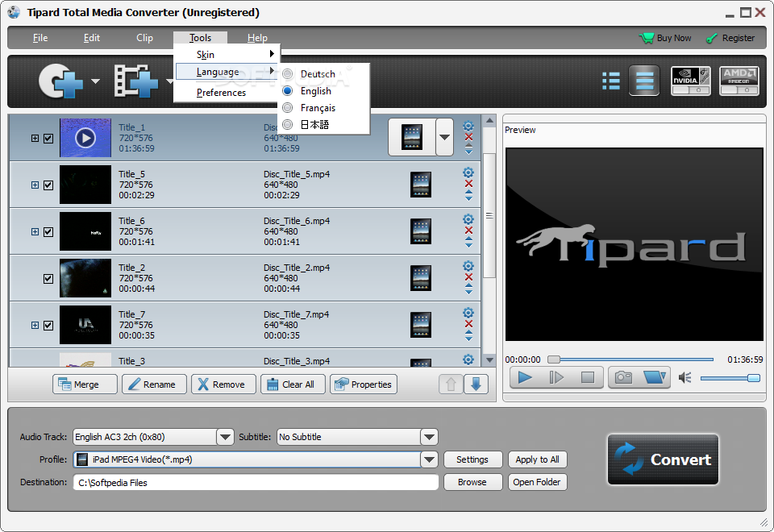Open the Skin submenu
The image size is (774, 532).
point(227,54)
